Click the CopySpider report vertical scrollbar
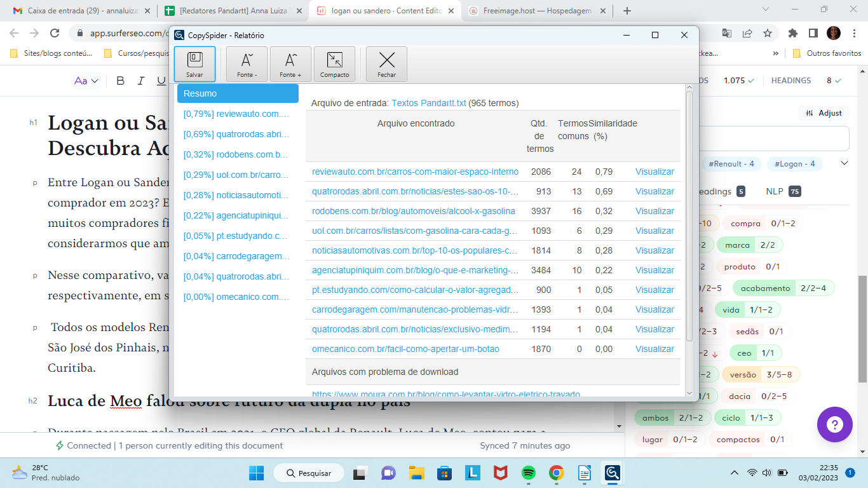868x488 pixels. [x=689, y=216]
